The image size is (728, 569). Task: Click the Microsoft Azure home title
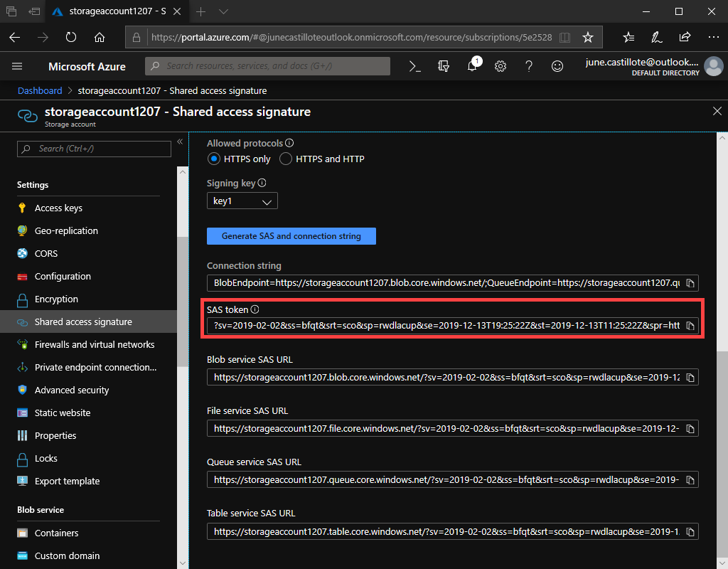point(87,67)
